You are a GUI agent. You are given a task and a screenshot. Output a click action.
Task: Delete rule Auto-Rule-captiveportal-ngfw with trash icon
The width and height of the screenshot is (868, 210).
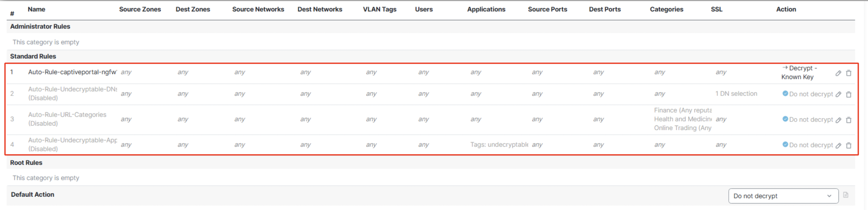pyautogui.click(x=849, y=73)
